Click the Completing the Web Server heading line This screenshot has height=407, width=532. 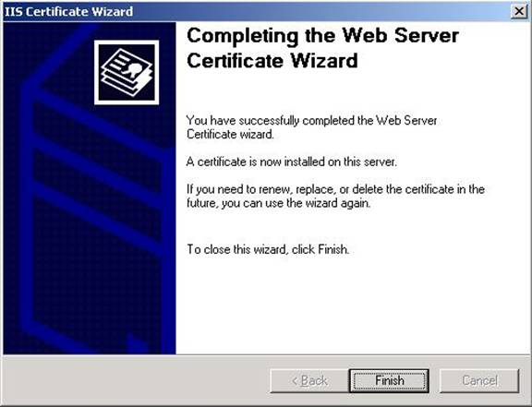point(322,35)
